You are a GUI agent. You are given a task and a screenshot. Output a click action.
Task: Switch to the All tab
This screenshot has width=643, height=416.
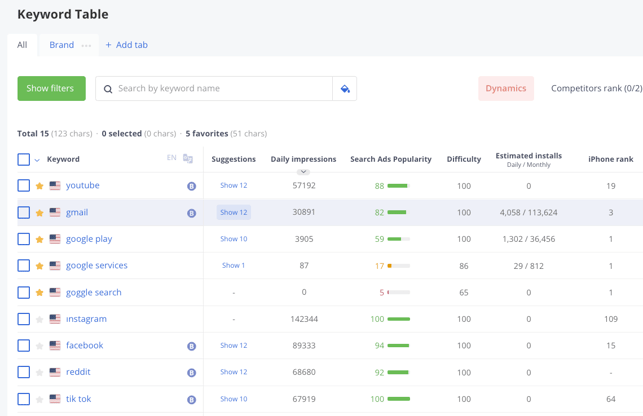tap(22, 45)
